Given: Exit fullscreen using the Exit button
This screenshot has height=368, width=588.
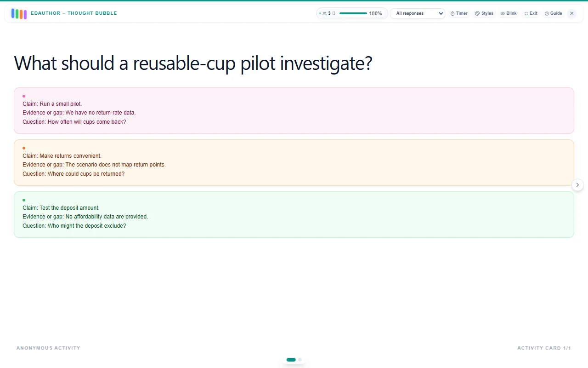Looking at the screenshot, I should (531, 13).
